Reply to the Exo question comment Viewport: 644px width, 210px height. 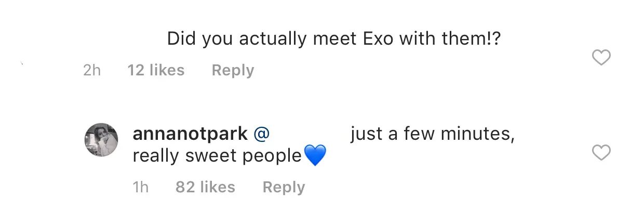233,70
